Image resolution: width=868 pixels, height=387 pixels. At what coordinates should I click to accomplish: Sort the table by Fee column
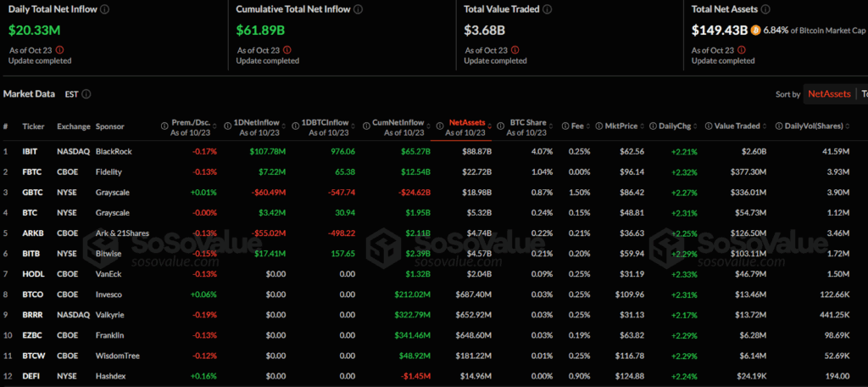click(588, 126)
